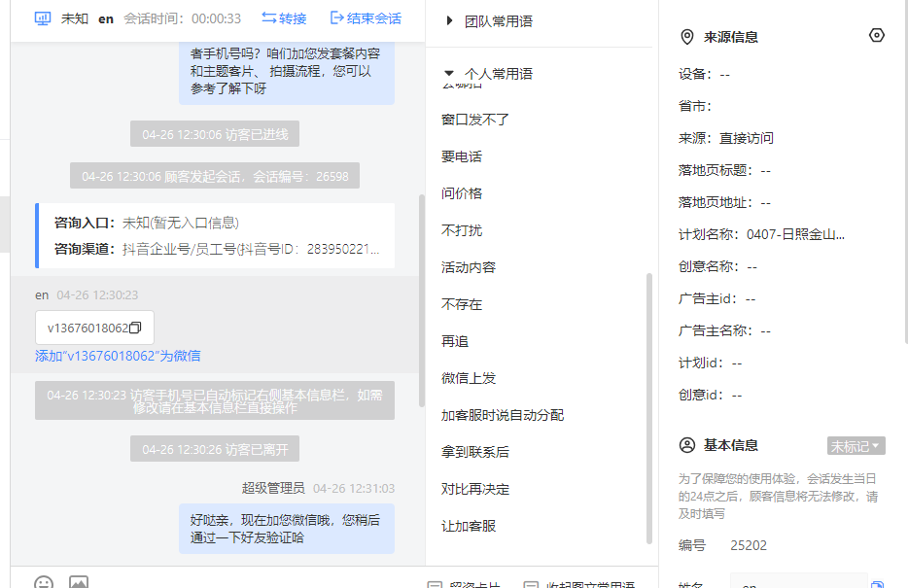Click the 计划名称 value 0407-日照金山
The width and height of the screenshot is (908, 588).
795,235
